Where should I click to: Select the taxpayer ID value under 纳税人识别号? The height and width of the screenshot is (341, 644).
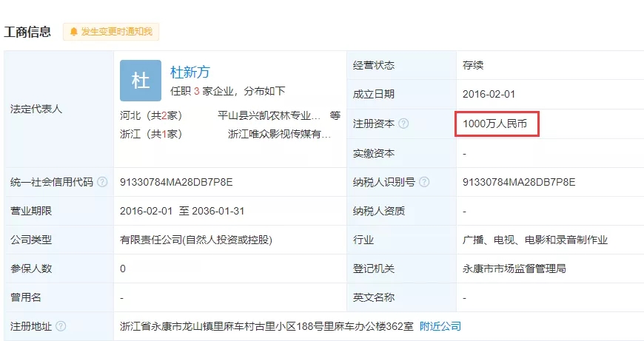519,182
